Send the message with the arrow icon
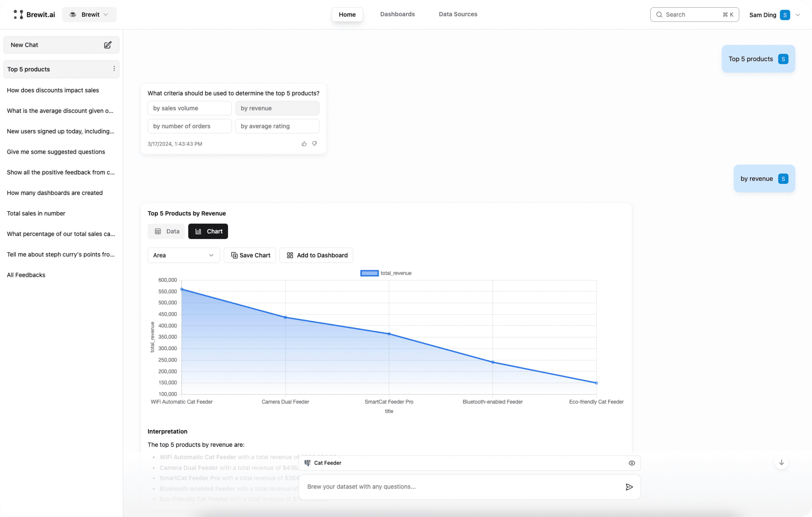This screenshot has height=517, width=812. click(629, 487)
